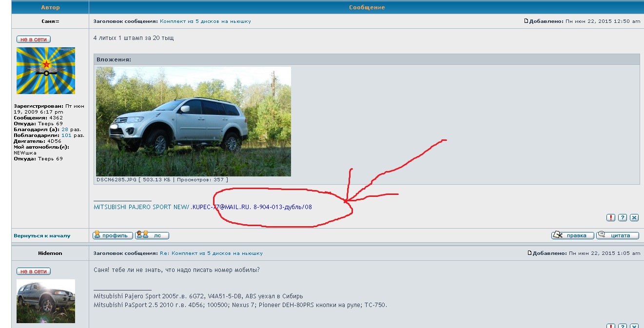Click the "не в сети" status badge for Саня=
644x328 pixels.
point(34,39)
